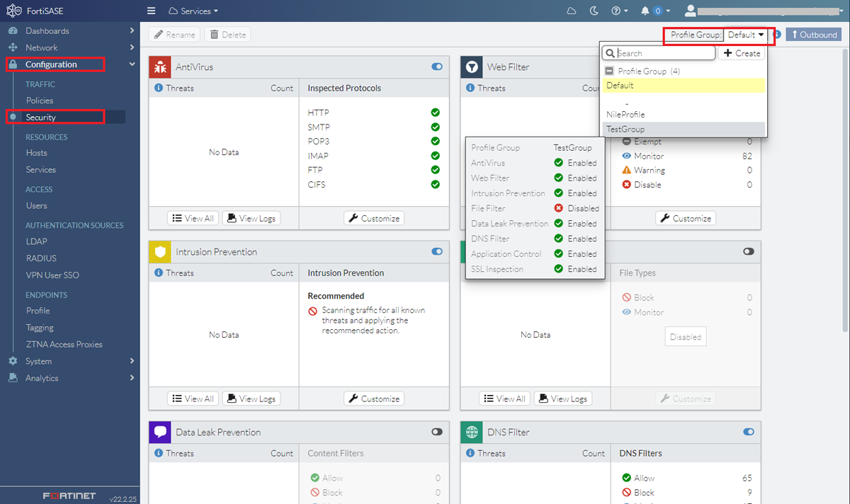Disable the AntiVirus toggle

click(437, 67)
